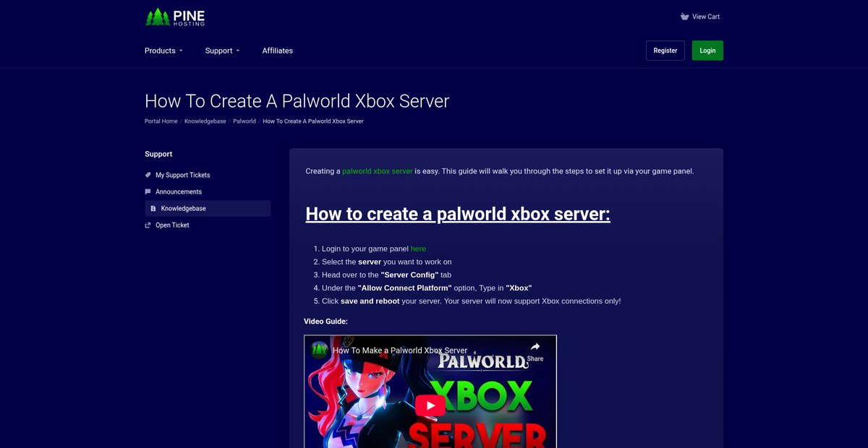Click the external link icon beside Open Ticket
The height and width of the screenshot is (448, 868).
point(148,225)
